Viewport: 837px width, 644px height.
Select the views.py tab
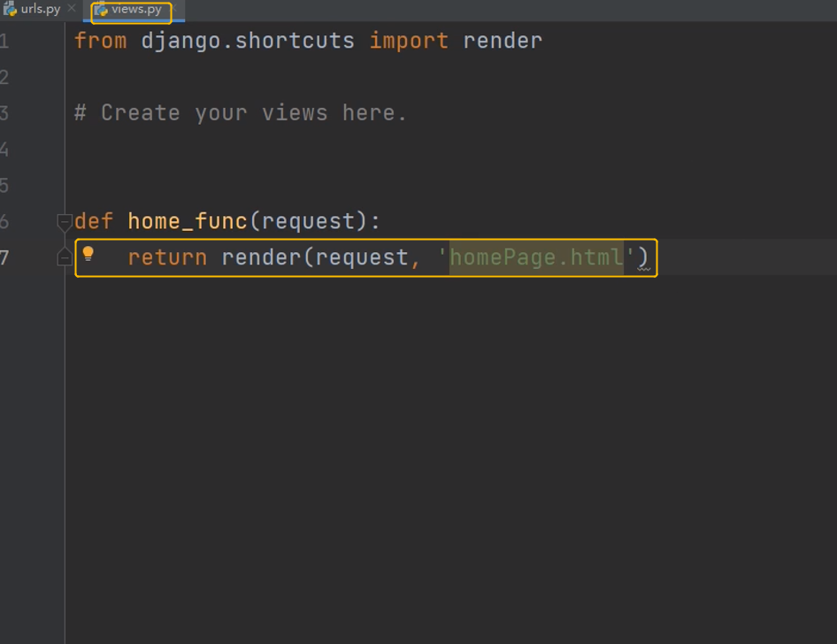click(136, 10)
